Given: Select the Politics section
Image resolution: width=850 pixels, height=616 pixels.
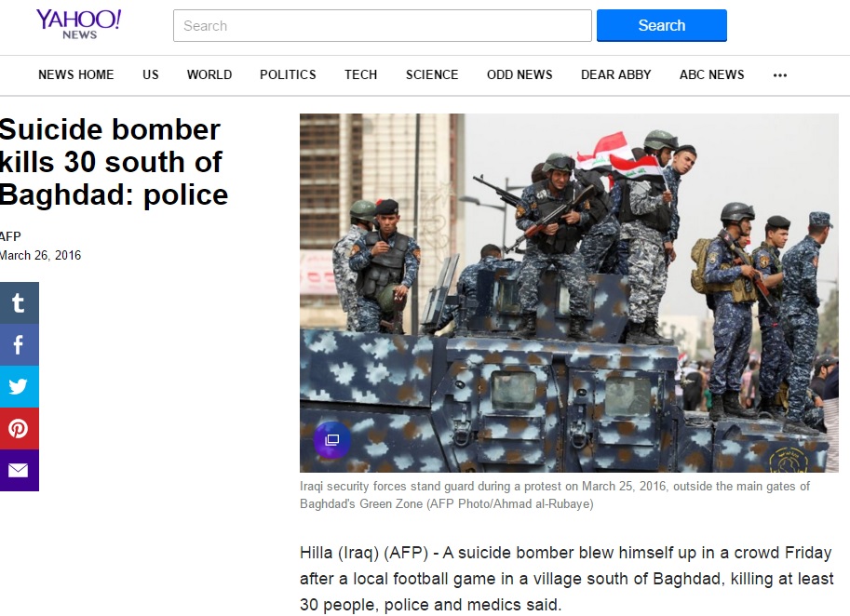Looking at the screenshot, I should point(288,74).
